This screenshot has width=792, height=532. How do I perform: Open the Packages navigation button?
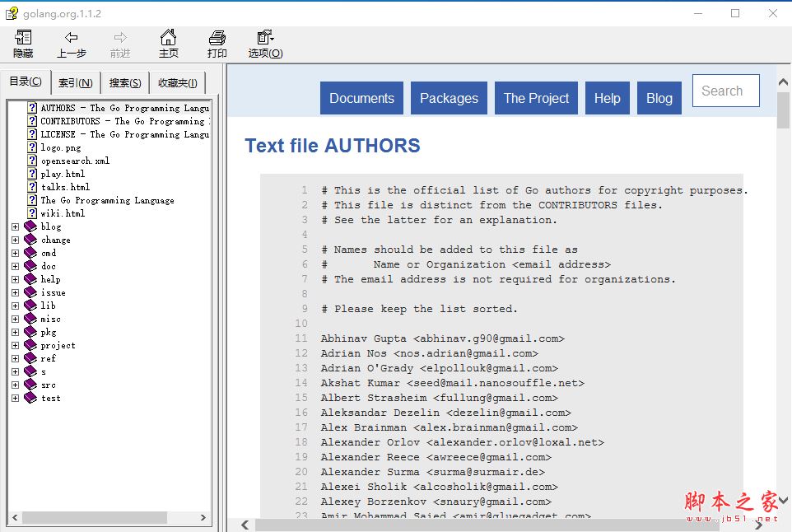(x=449, y=98)
